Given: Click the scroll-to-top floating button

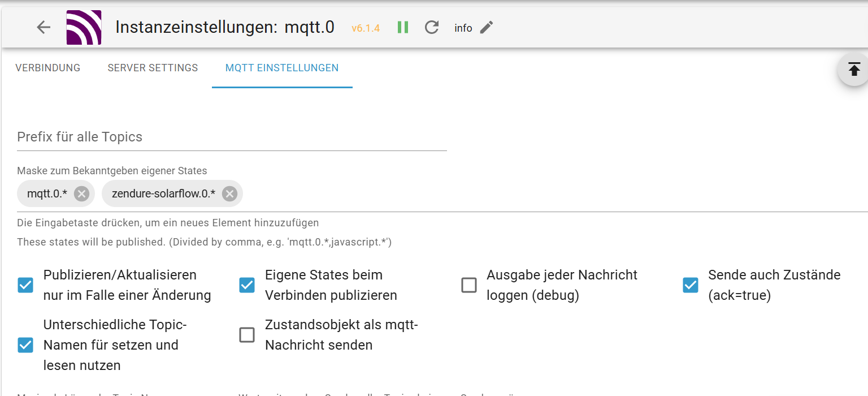Looking at the screenshot, I should click(854, 70).
